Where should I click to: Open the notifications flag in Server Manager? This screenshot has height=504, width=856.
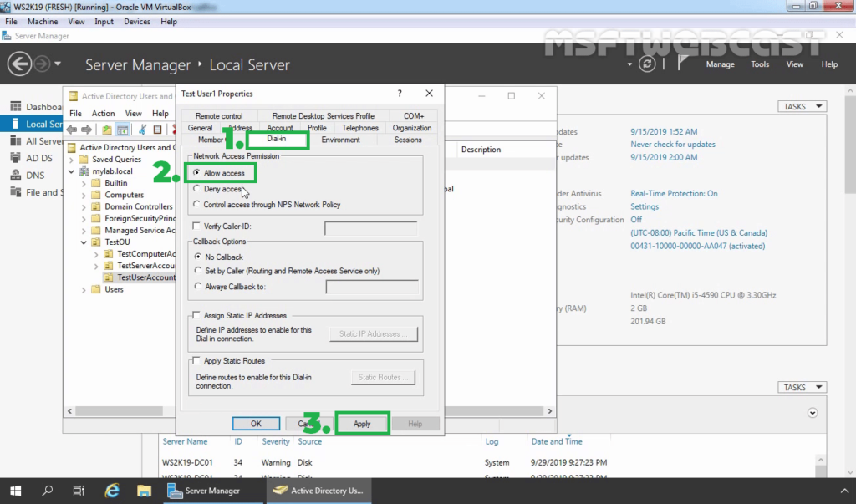click(682, 63)
